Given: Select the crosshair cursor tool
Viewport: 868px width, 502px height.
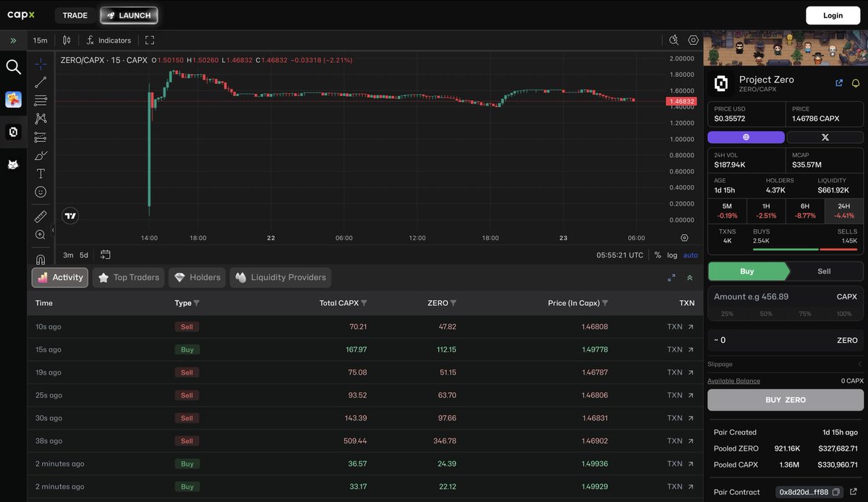Looking at the screenshot, I should pos(41,63).
